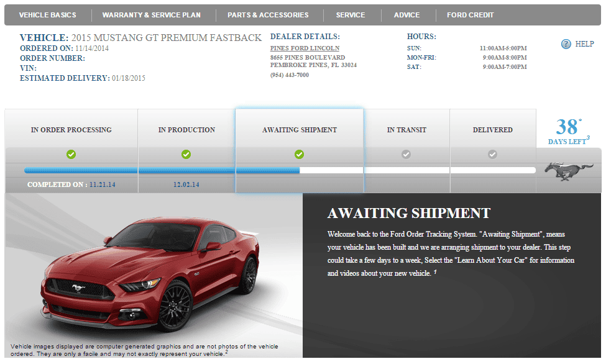611x364 pixels.
Task: Click the green checkmark under Awaiting Shipment
Action: point(299,155)
